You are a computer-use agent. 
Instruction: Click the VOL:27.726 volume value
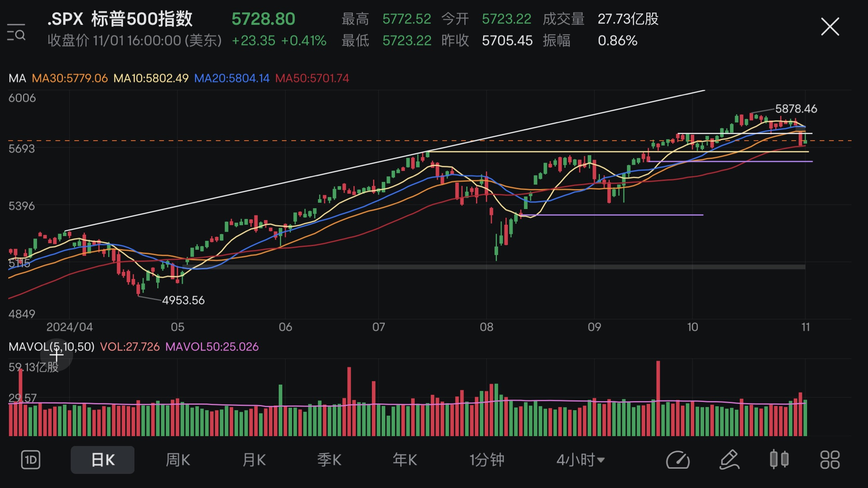tap(130, 346)
